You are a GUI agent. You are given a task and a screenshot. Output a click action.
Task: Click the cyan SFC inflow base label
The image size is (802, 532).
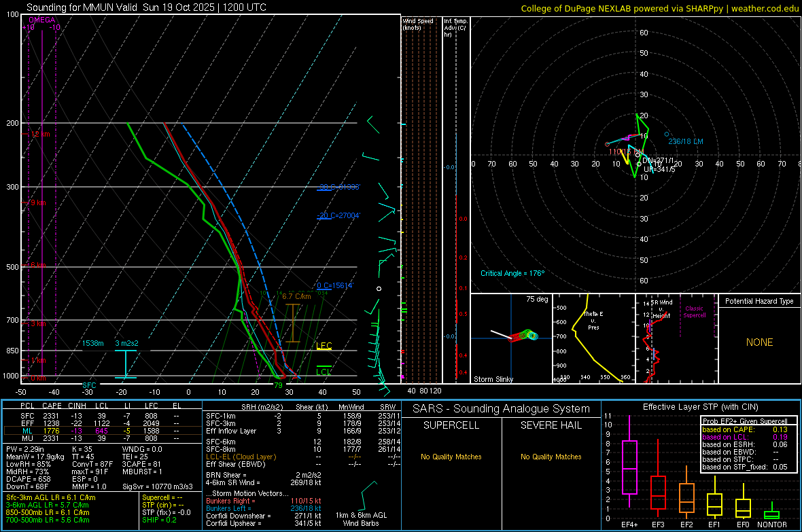pyautogui.click(x=89, y=385)
